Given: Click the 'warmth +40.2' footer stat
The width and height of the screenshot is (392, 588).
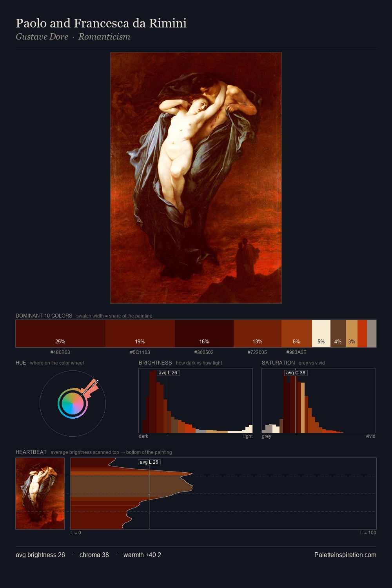Looking at the screenshot, I should pyautogui.click(x=142, y=555).
